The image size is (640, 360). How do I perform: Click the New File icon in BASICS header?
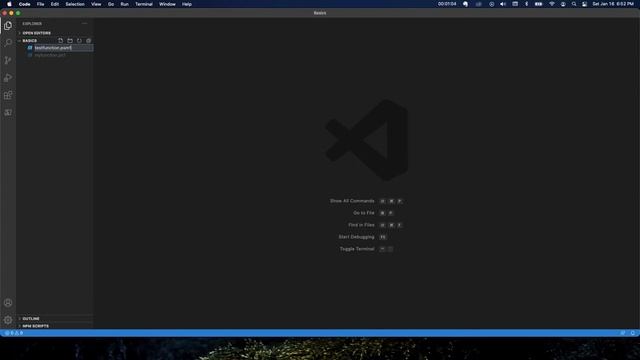tap(60, 41)
